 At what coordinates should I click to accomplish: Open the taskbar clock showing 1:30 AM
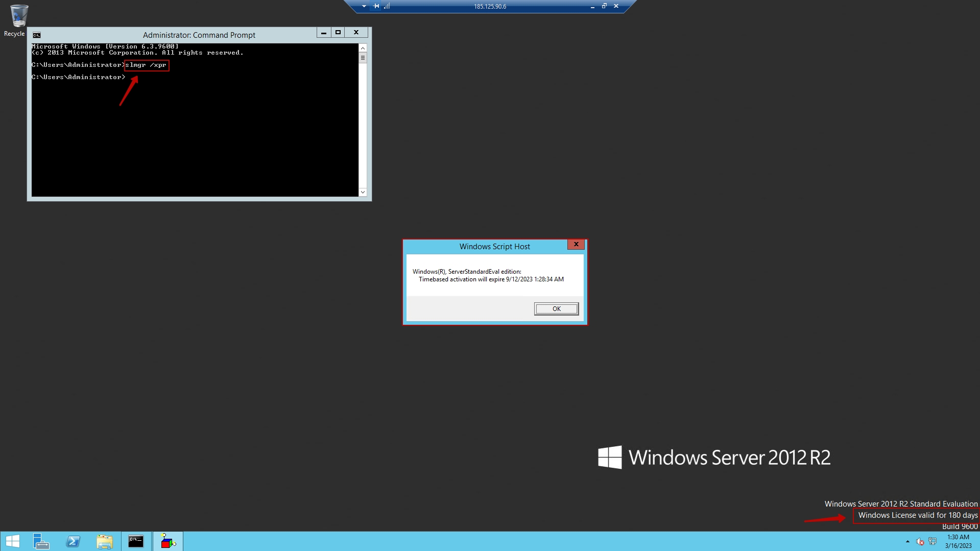click(x=958, y=541)
